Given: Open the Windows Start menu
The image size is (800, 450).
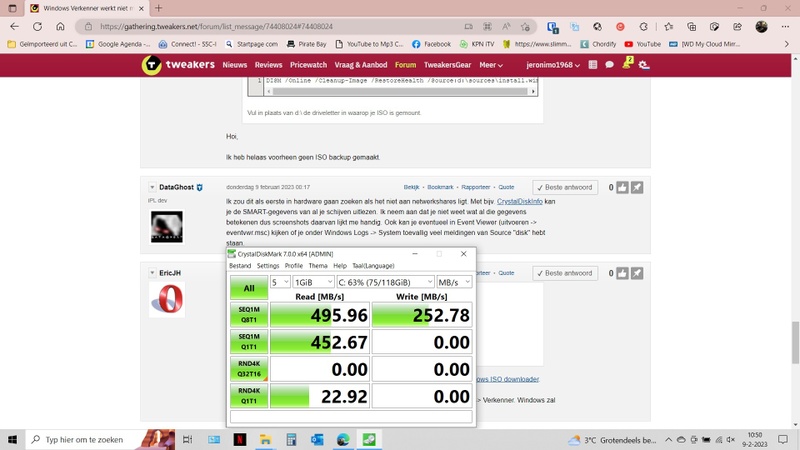Looking at the screenshot, I should [12, 439].
